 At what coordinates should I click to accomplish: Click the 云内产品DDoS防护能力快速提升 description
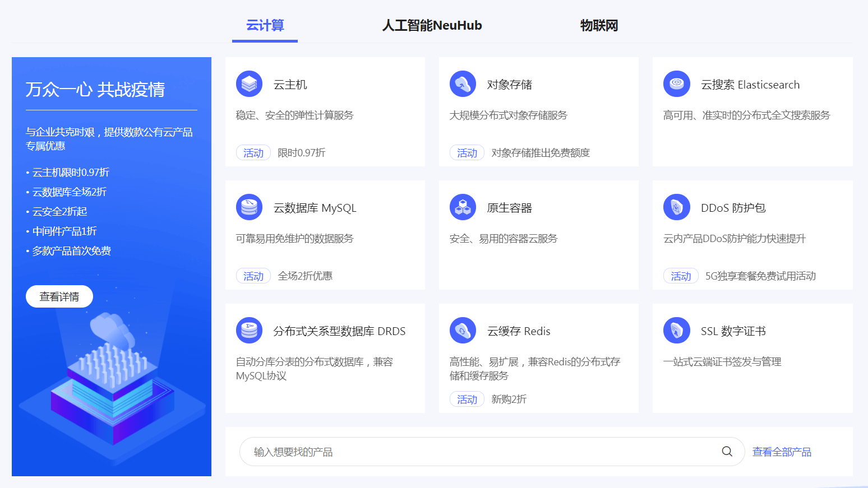point(735,239)
